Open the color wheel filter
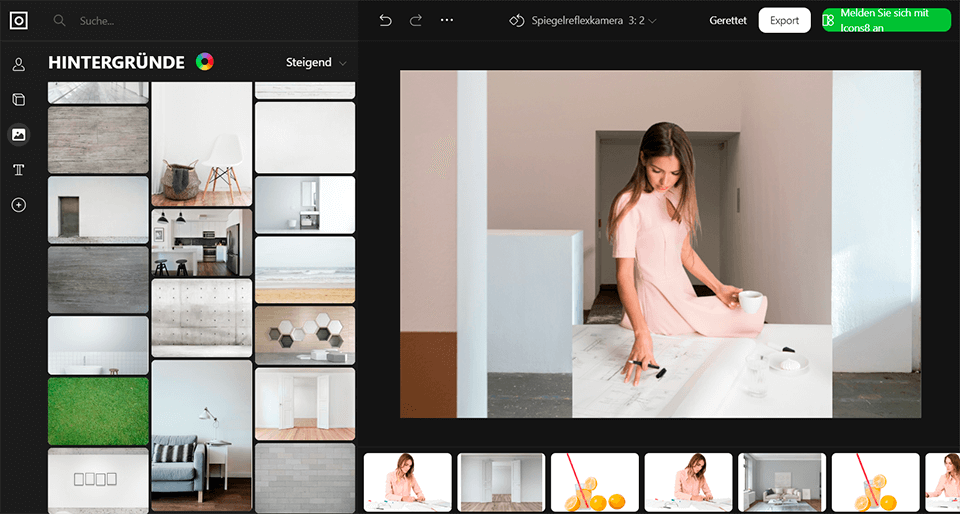 [x=204, y=62]
